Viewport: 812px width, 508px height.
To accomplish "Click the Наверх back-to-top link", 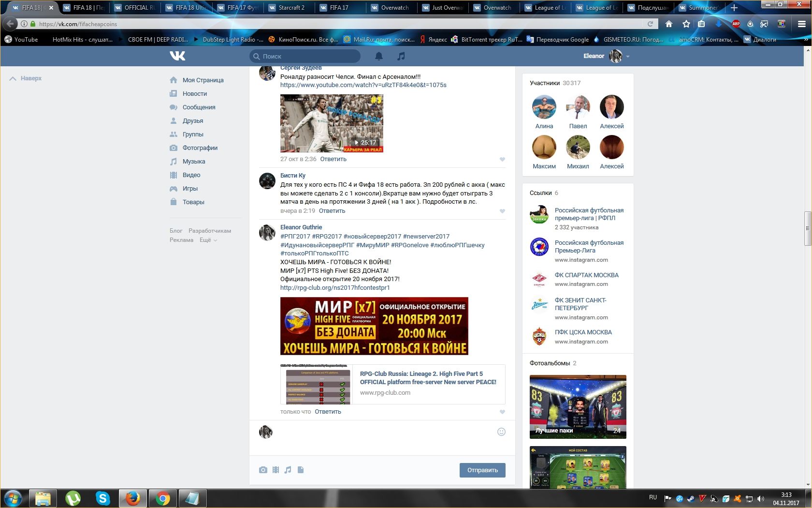I will (26, 78).
